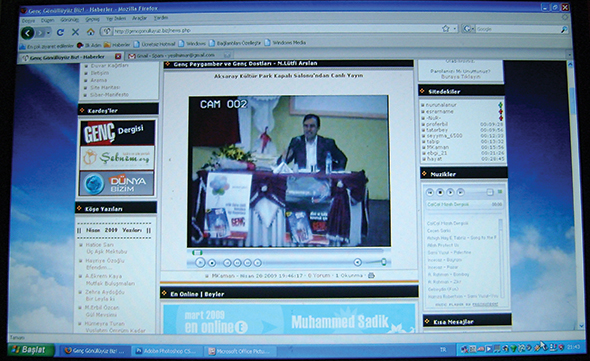This screenshot has width=590, height=361.
Task: Open the Yer İmleri menu
Action: (115, 18)
